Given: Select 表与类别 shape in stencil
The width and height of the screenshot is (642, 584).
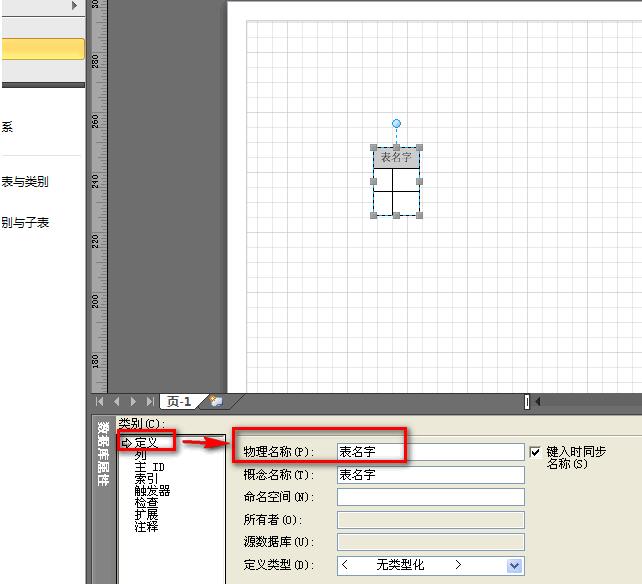Looking at the screenshot, I should coord(25,181).
